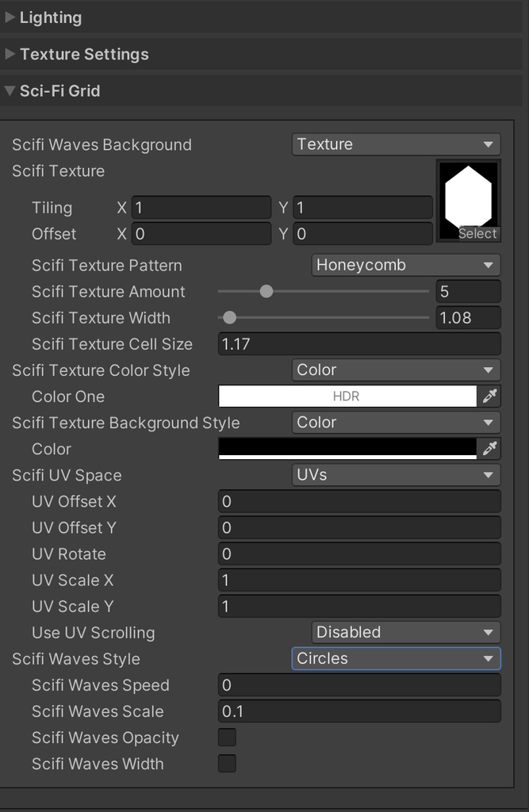The width and height of the screenshot is (529, 812).
Task: Collapse the Sci-Fi Grid section
Action: 11,91
